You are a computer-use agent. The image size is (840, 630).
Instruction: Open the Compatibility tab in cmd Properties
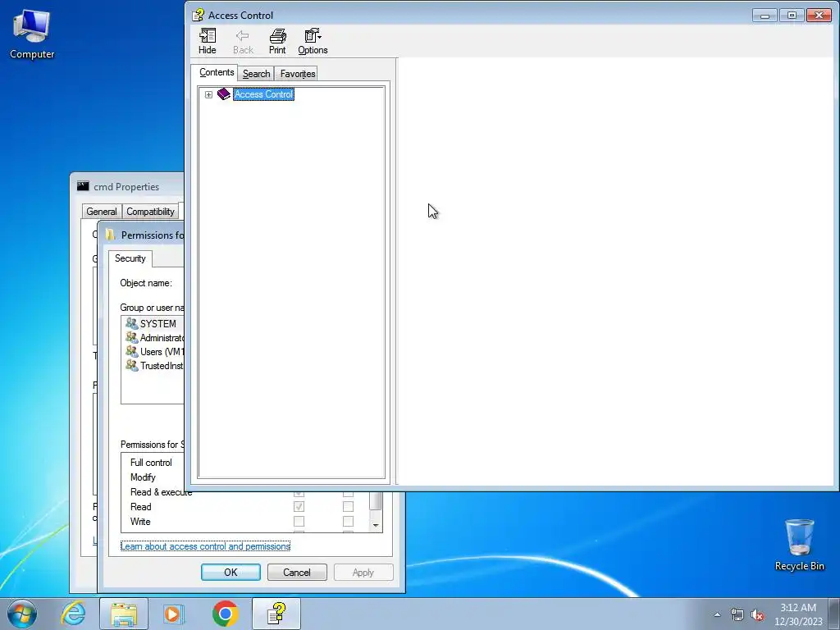click(x=150, y=212)
